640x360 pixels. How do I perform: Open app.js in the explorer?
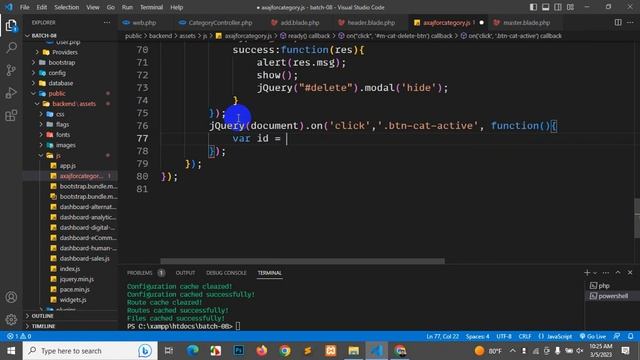68,166
